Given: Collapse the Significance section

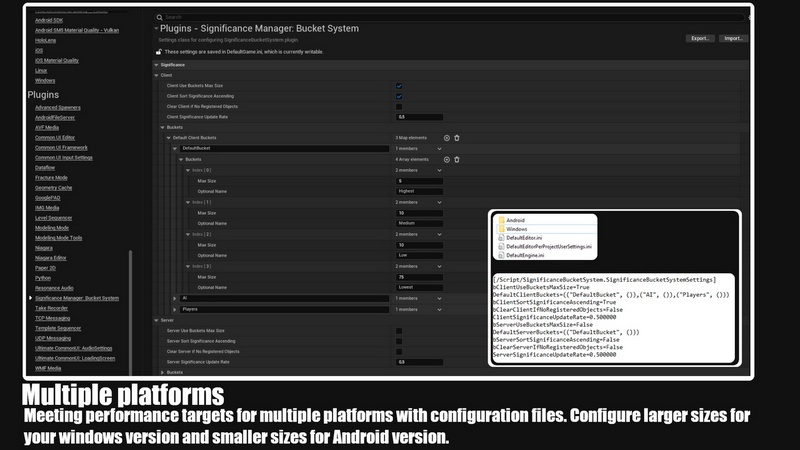Looking at the screenshot, I should [156, 65].
